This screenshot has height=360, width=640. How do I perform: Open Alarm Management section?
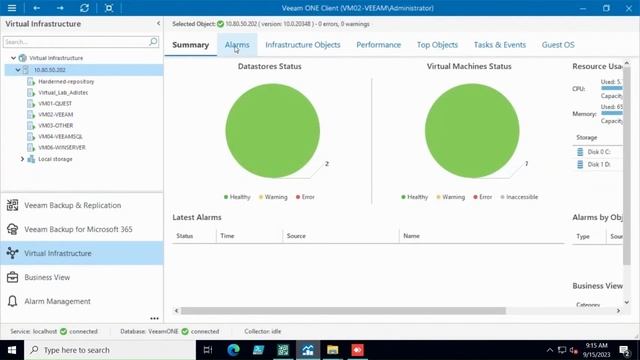click(x=82, y=301)
